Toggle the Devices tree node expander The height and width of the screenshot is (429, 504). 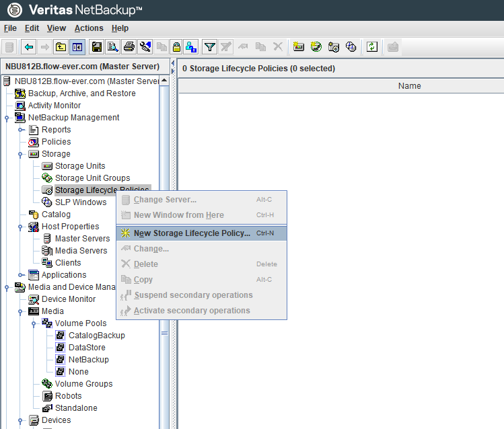(x=20, y=421)
